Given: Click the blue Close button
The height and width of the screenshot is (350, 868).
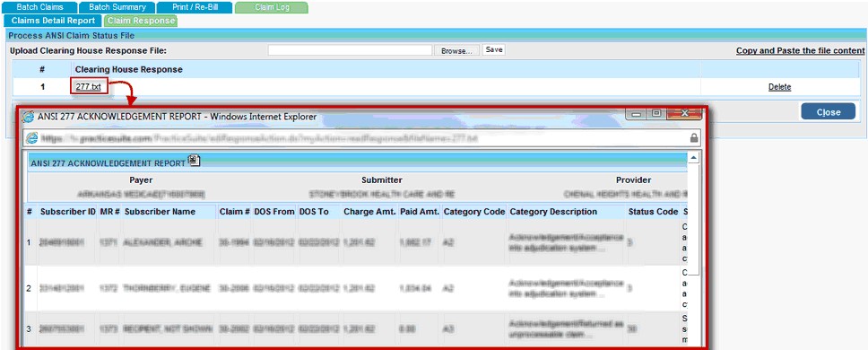Looking at the screenshot, I should (829, 112).
